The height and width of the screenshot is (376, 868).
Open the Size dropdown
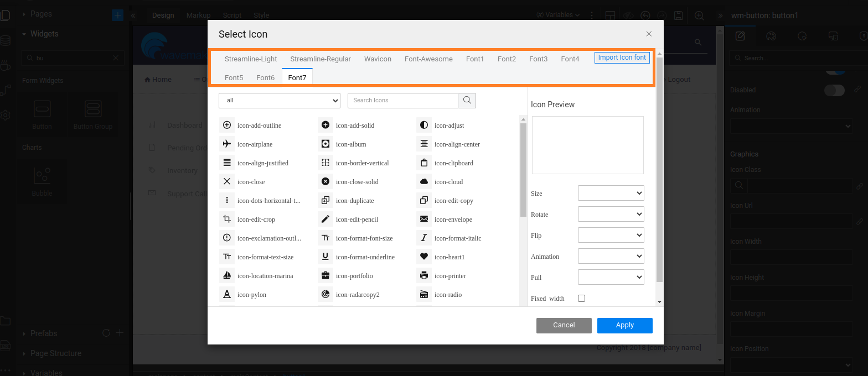[x=611, y=193]
